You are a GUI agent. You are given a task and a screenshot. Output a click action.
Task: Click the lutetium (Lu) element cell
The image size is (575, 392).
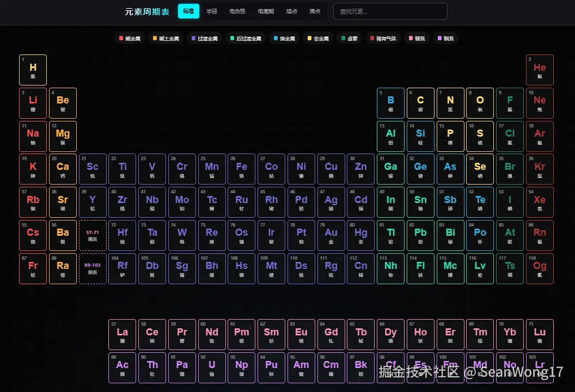coord(540,334)
